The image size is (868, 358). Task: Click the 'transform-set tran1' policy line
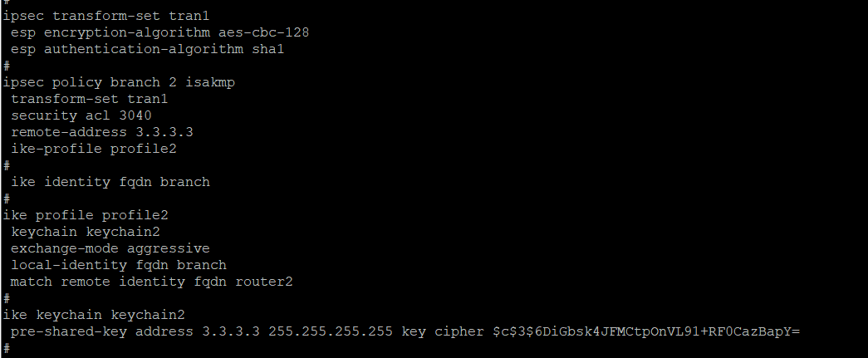pyautogui.click(x=89, y=99)
